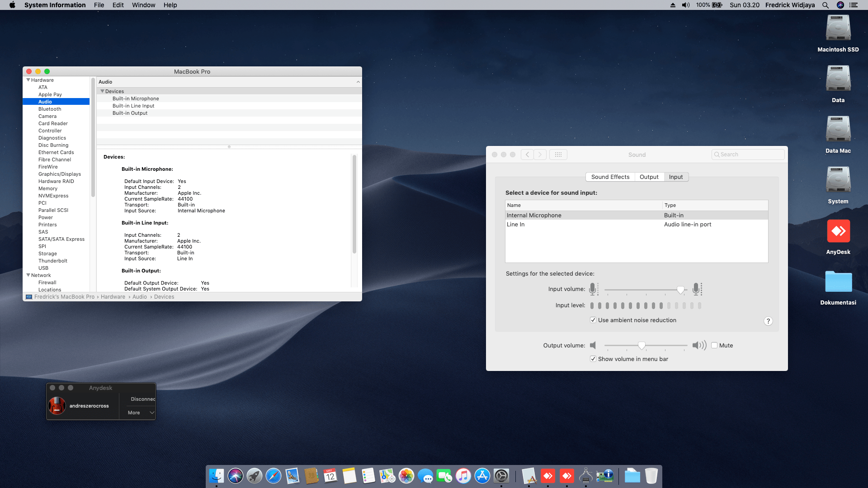Collapse the Devices disclosure triangle

pyautogui.click(x=103, y=91)
